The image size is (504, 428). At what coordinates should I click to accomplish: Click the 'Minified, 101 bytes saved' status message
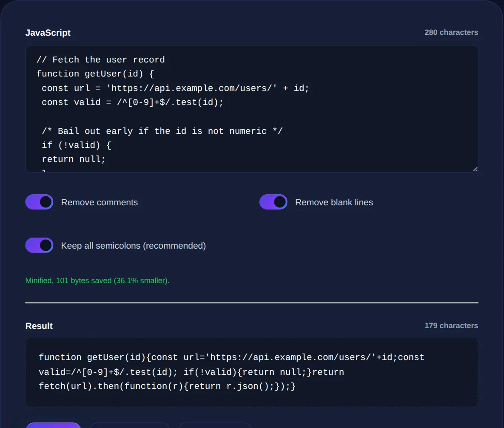97,281
